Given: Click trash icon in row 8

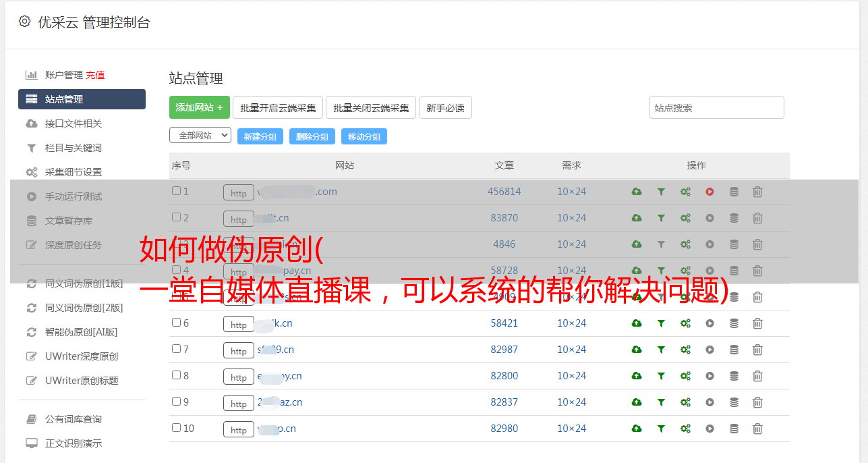Looking at the screenshot, I should pos(757,376).
